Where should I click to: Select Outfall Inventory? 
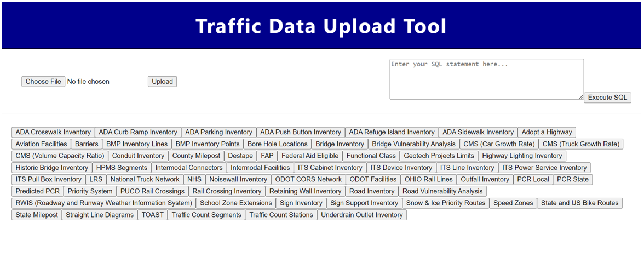pos(485,180)
